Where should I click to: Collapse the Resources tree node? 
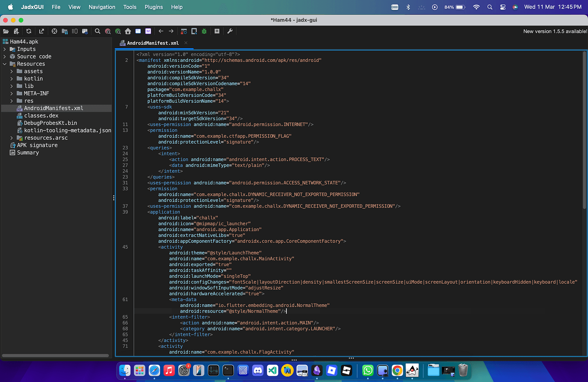[x=5, y=64]
